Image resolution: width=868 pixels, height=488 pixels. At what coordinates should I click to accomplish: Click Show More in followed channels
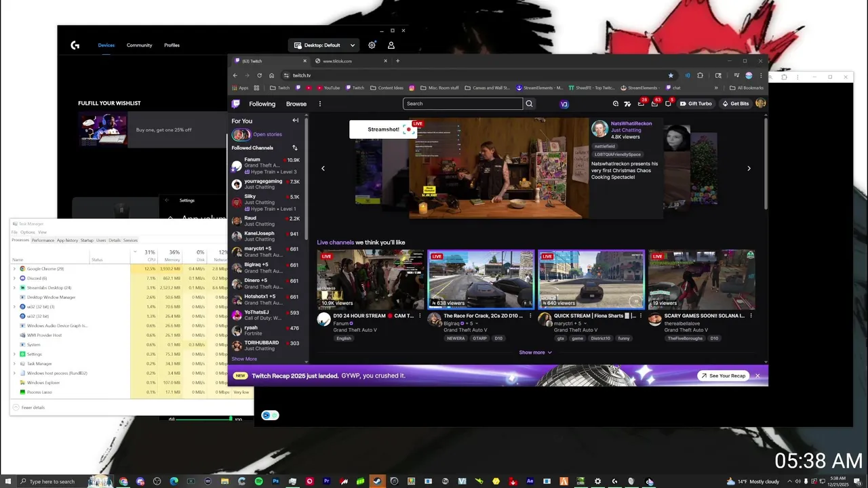pyautogui.click(x=244, y=359)
